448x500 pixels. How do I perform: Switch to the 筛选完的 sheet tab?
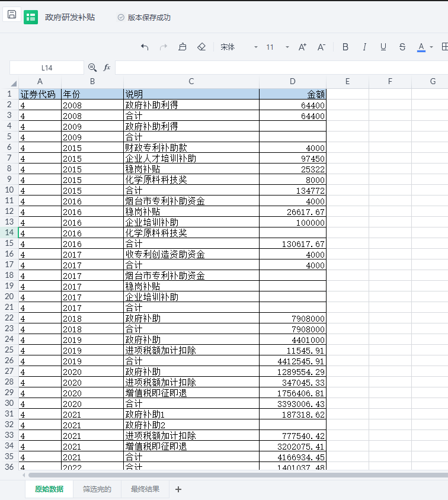pyautogui.click(x=97, y=489)
